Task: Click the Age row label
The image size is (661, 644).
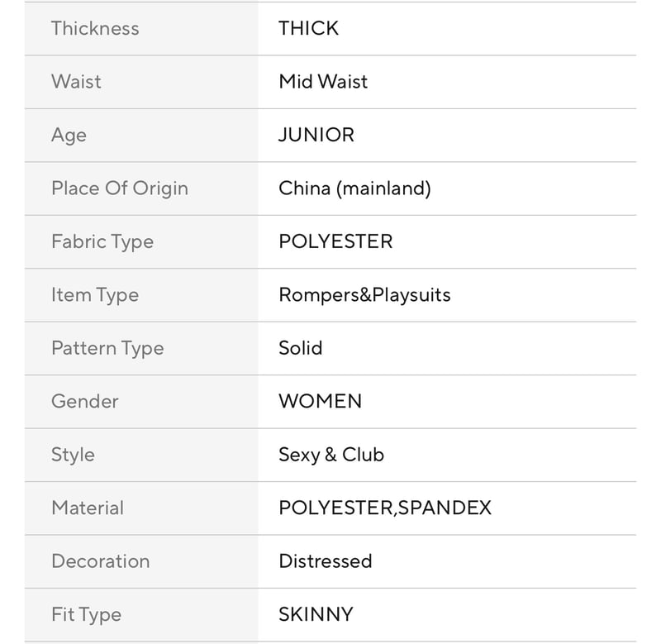Action: [x=69, y=136]
